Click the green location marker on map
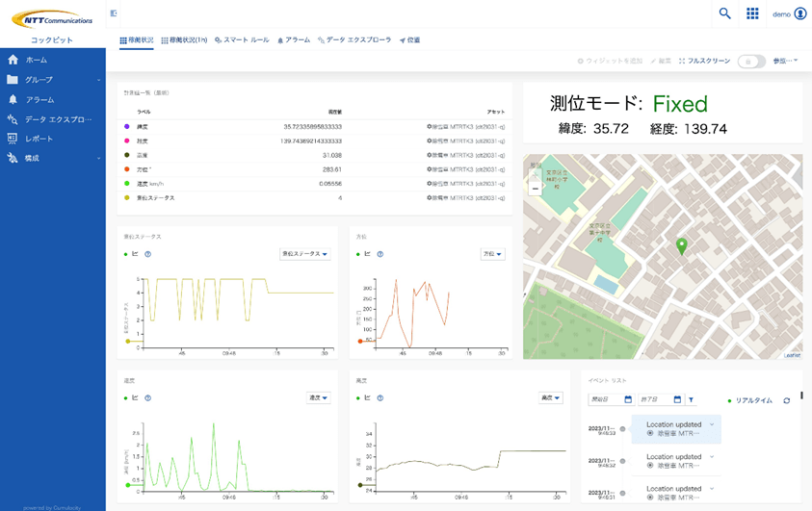 682,247
